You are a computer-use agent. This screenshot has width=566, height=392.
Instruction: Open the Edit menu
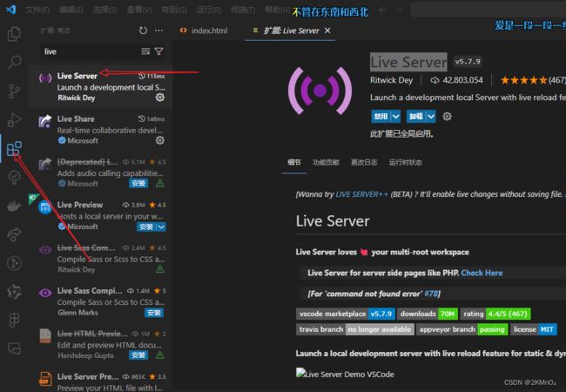[x=71, y=10]
